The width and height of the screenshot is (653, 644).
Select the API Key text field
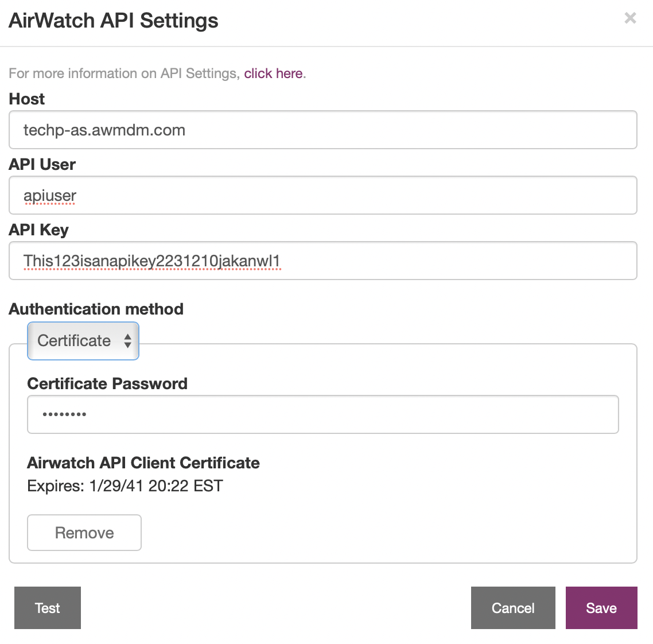[x=322, y=261]
